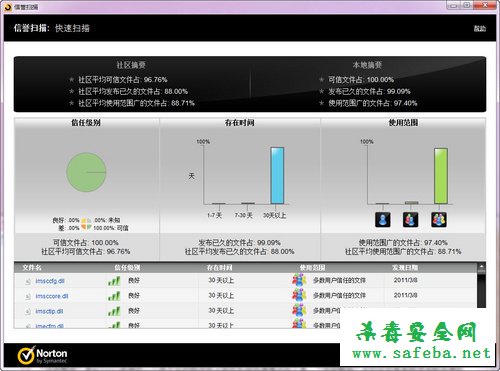Screen dimensions: 500x371
Task: Click the file icon beside imsctip.dll
Action: [28, 312]
